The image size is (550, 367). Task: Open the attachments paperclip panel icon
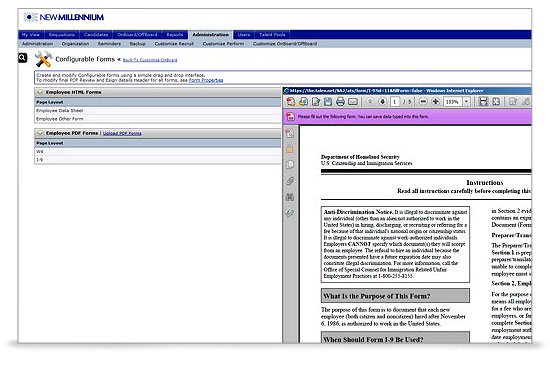coord(290,181)
